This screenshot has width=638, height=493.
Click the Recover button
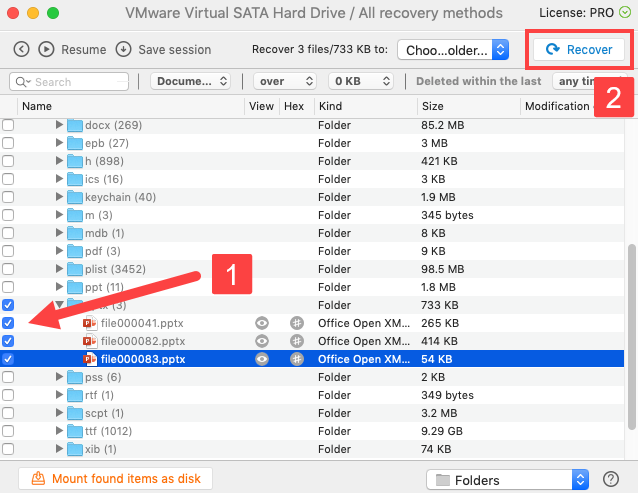[x=579, y=49]
